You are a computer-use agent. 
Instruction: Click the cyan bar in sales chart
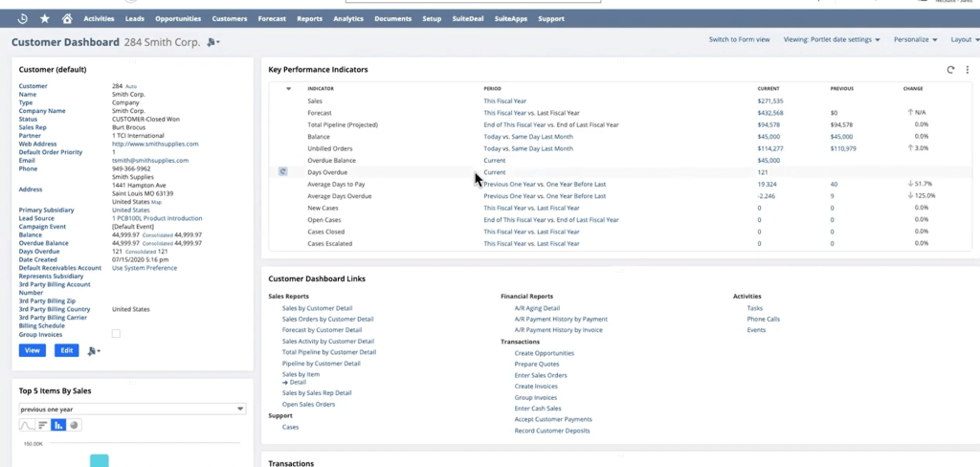coord(100,460)
